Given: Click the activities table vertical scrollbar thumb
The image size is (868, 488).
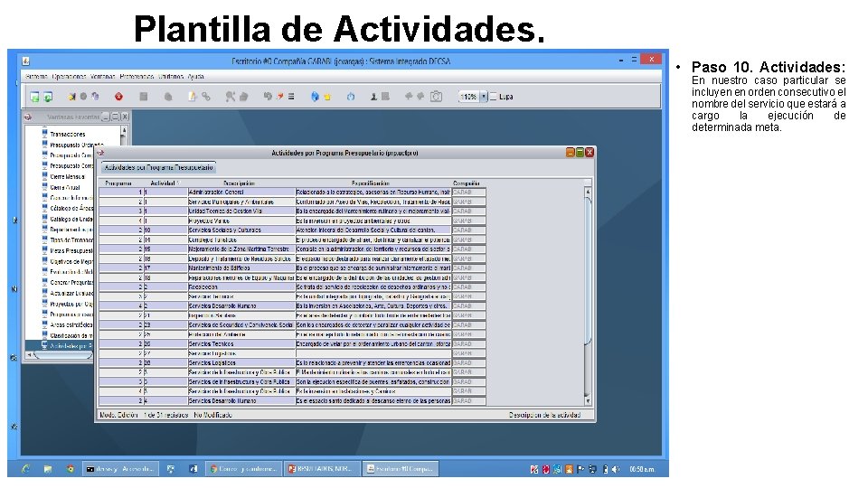Looking at the screenshot, I should (588, 271).
